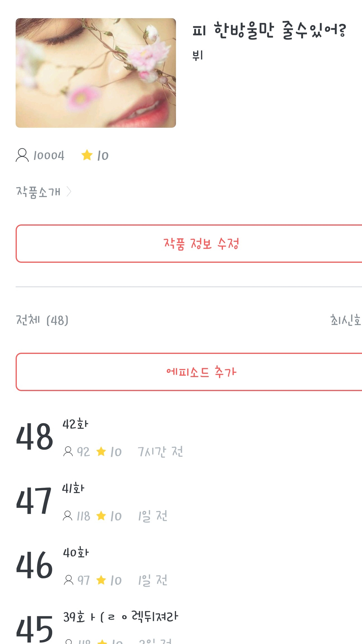Open episode 48 titled 42화
Viewport: 362px width, 644px height.
[x=75, y=424]
